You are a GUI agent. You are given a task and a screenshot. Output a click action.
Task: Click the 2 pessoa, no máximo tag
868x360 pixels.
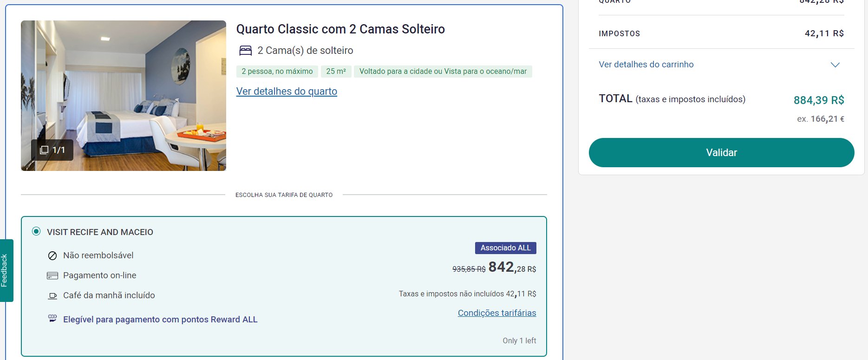(x=277, y=71)
